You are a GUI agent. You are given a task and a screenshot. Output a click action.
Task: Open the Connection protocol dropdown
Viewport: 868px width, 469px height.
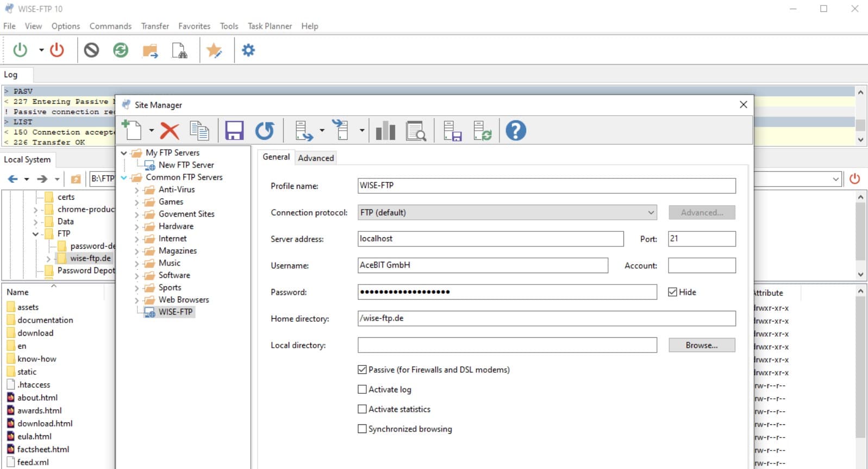pos(507,212)
